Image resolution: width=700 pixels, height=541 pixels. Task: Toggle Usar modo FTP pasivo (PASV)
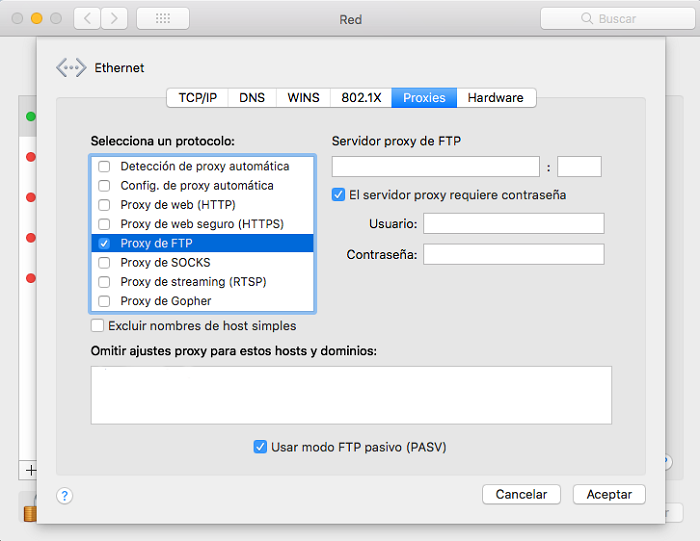point(260,447)
